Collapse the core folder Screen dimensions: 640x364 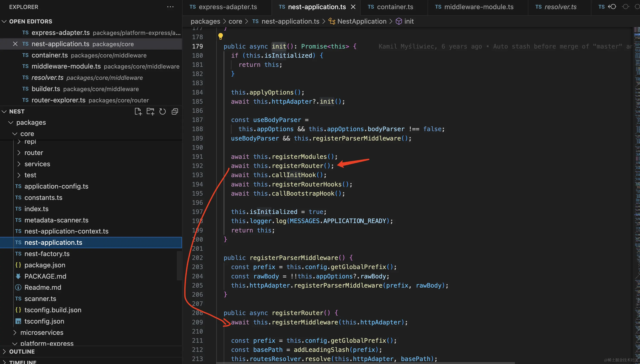click(15, 134)
